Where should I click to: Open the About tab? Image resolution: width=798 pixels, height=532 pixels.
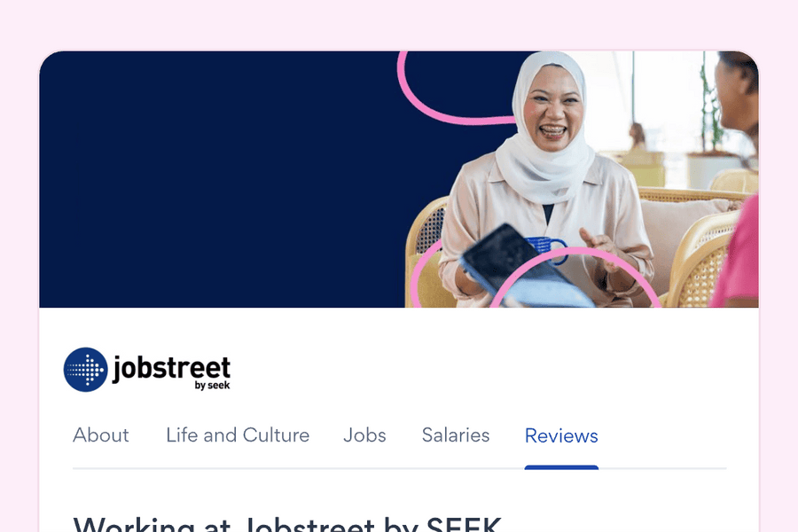101,435
